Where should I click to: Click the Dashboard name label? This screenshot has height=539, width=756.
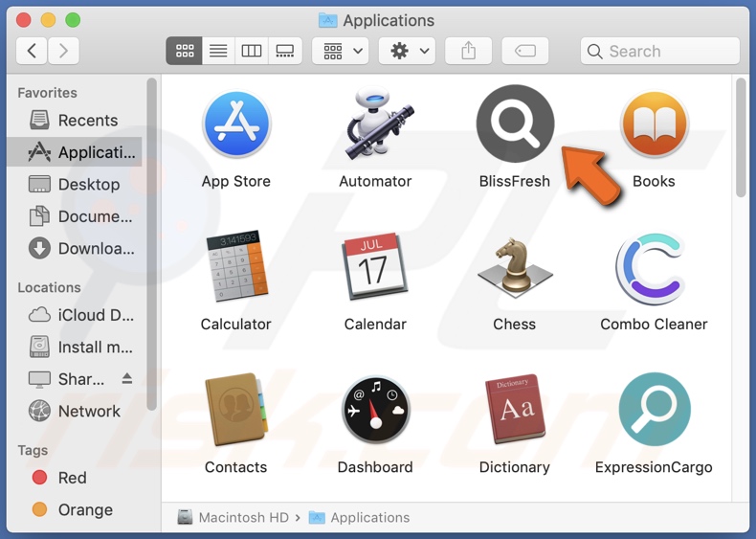pyautogui.click(x=375, y=467)
